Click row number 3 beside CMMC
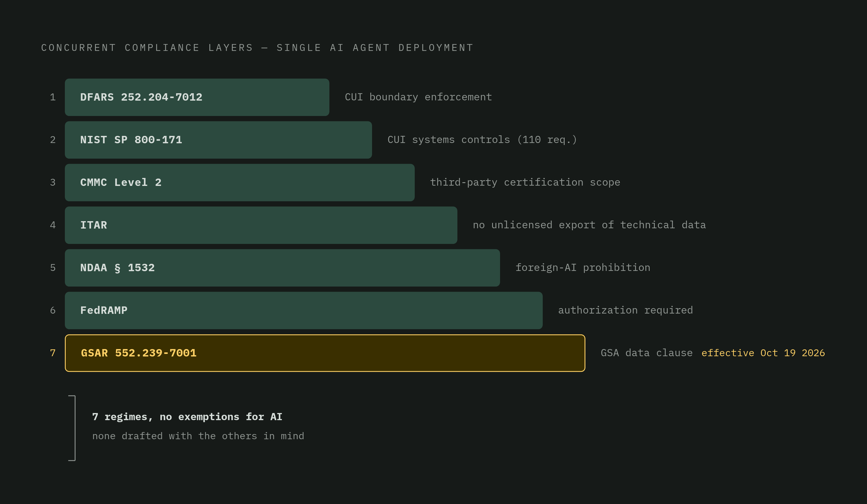 53,182
